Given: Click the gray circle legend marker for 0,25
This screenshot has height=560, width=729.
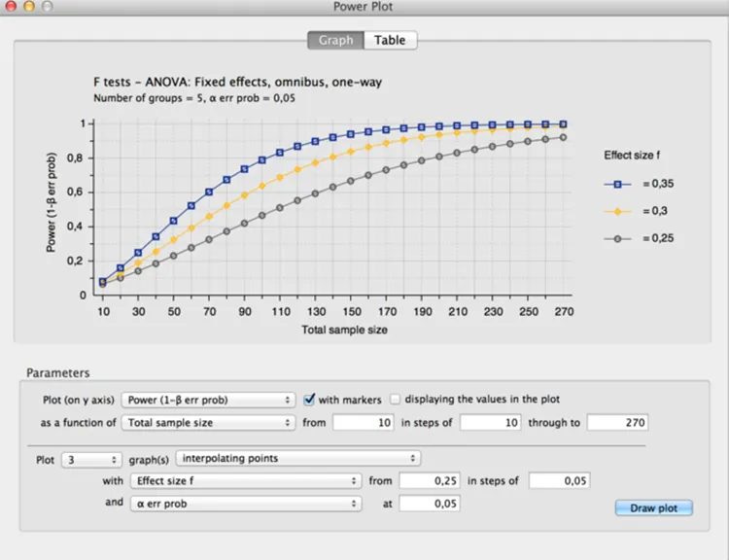Looking at the screenshot, I should [x=617, y=238].
